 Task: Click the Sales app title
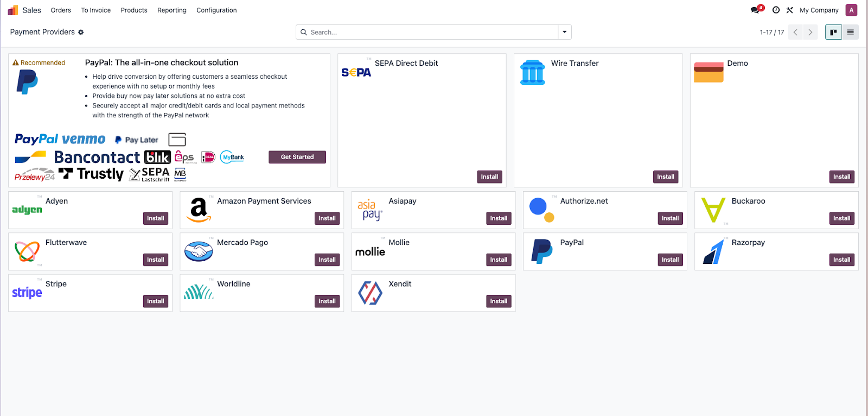31,10
